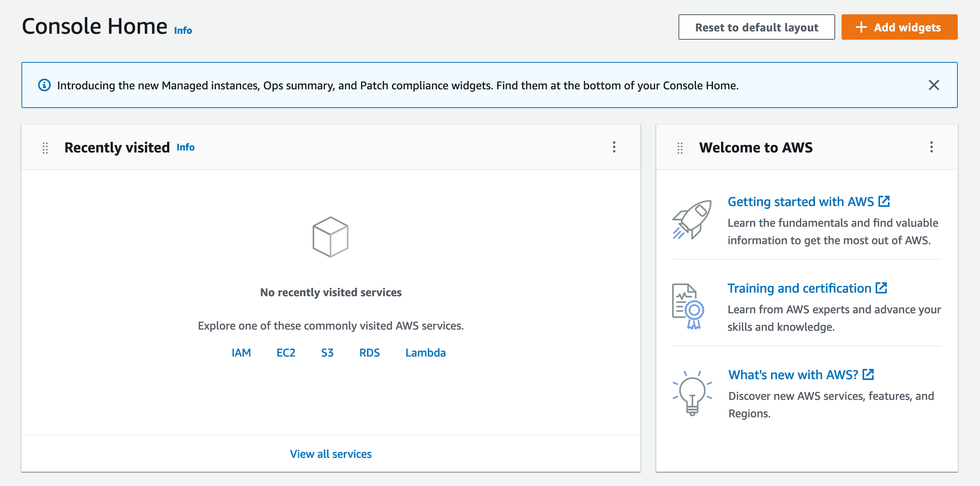Click the info icon in the announcement banner

[44, 85]
